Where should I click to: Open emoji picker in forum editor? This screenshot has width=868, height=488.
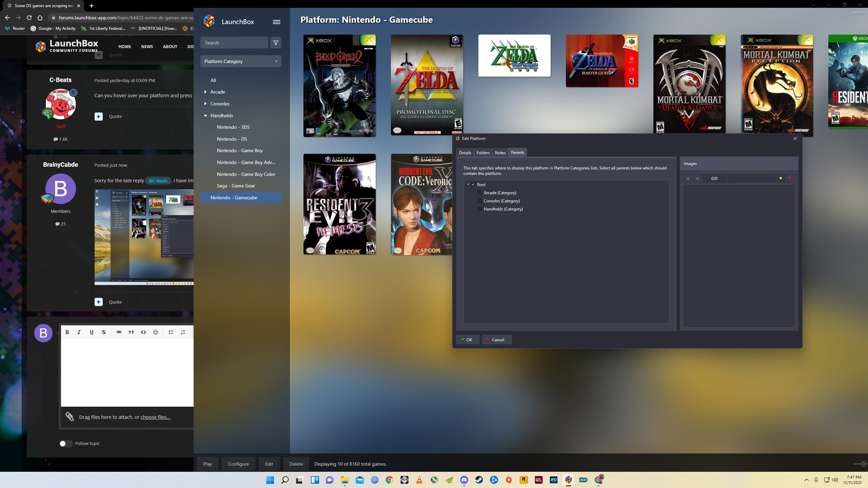coord(156,332)
